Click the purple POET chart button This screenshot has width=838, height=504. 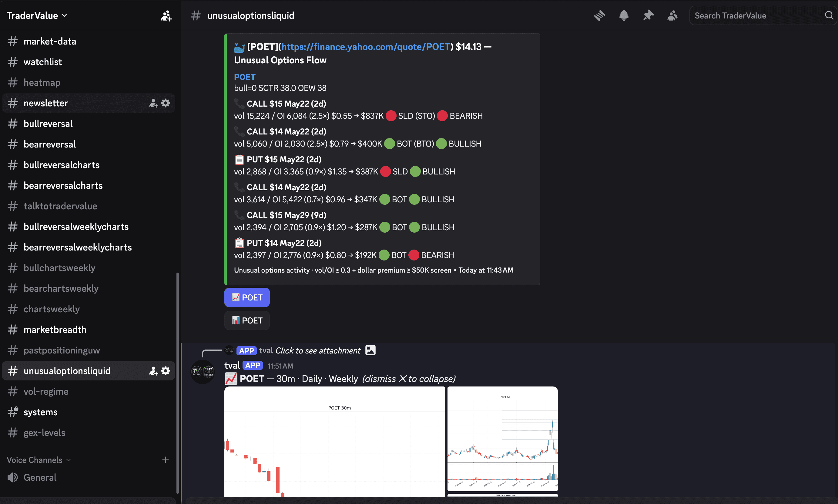click(x=247, y=297)
